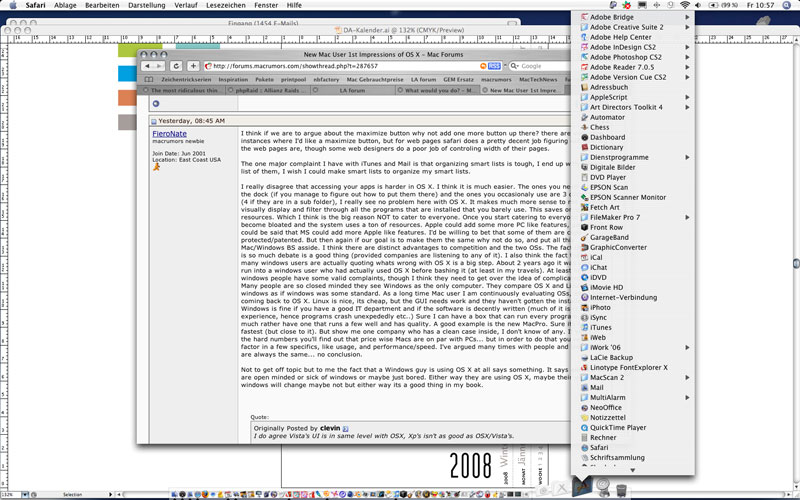Expand FileMaker Pro 7 submenu arrow

687,217
